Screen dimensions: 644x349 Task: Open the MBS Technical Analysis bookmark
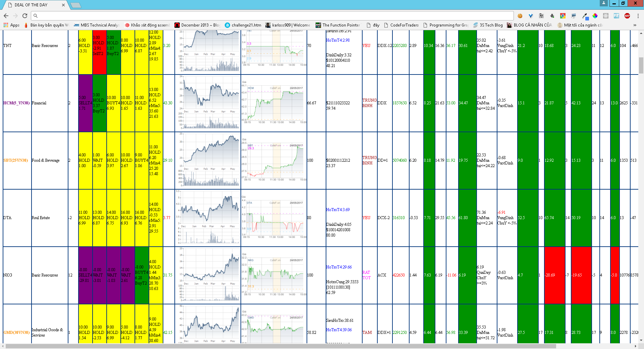coord(97,25)
